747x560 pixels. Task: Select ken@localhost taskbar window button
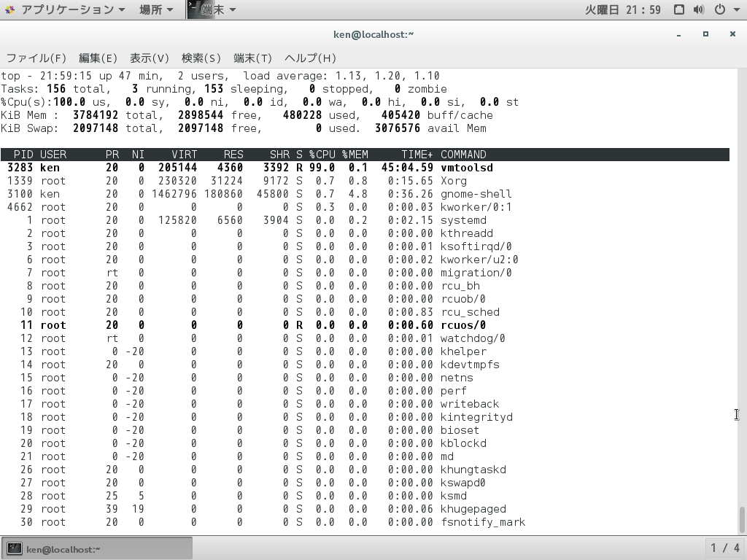tap(97, 548)
